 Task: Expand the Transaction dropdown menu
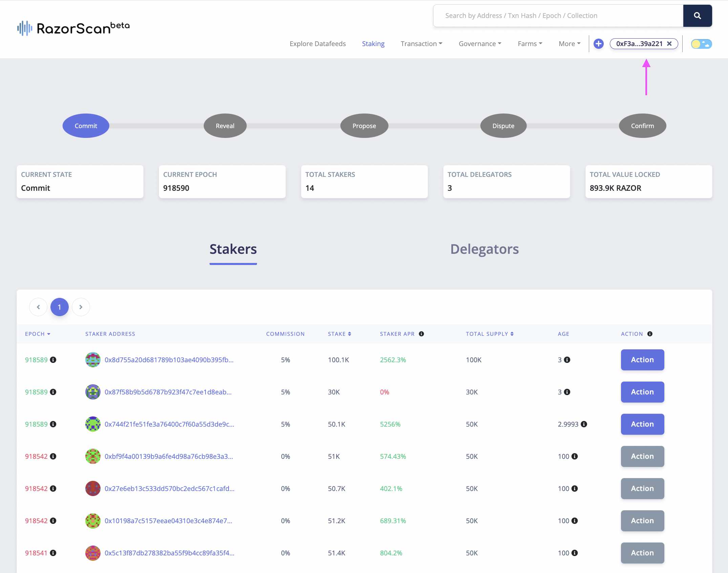pos(421,44)
